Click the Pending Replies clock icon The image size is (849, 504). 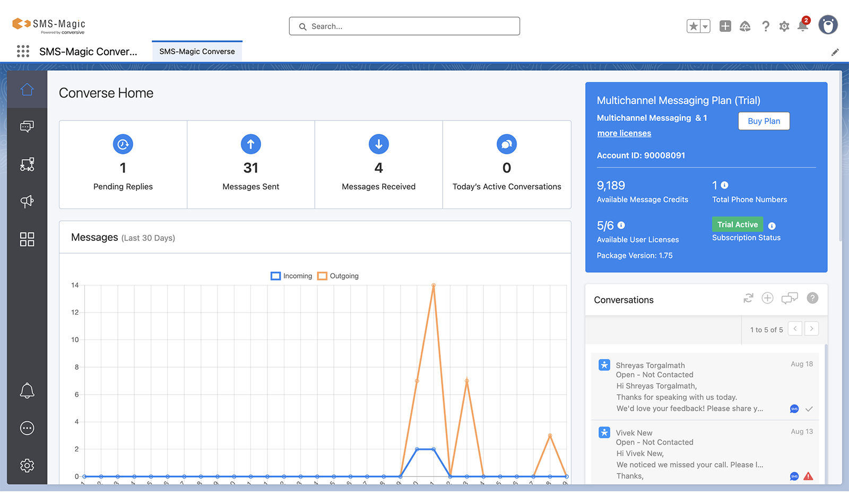point(123,144)
